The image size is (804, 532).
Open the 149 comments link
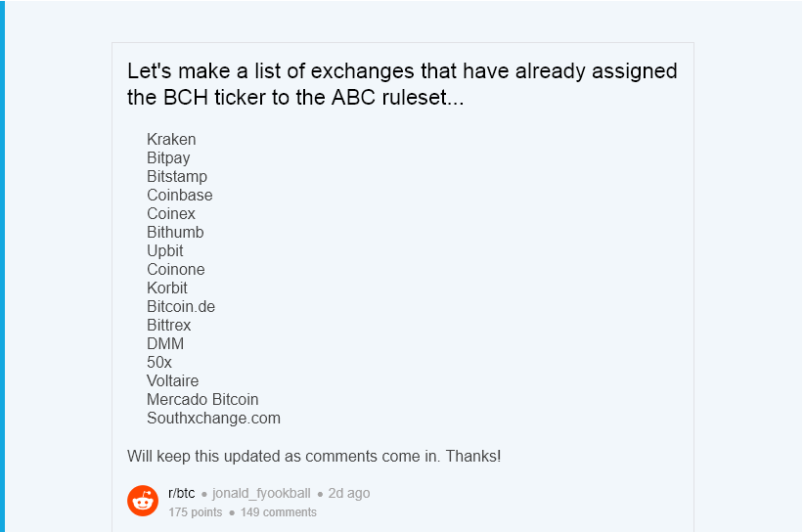tap(279, 512)
